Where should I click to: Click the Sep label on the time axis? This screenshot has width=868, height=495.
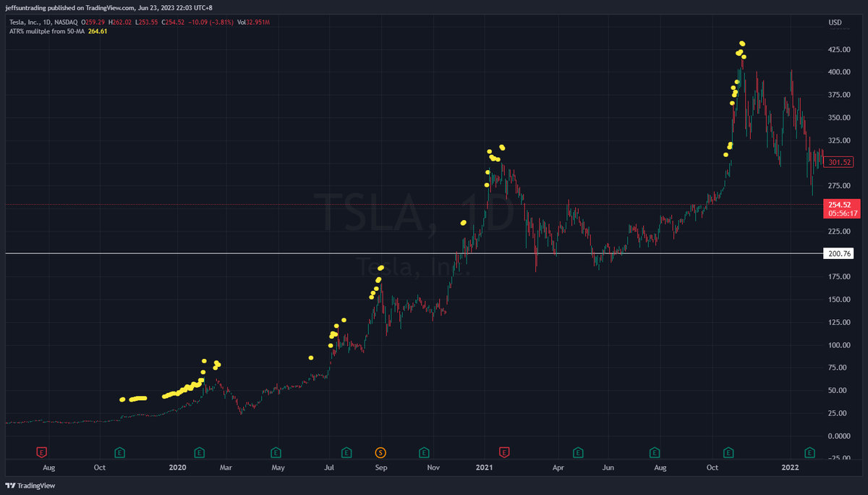380,468
